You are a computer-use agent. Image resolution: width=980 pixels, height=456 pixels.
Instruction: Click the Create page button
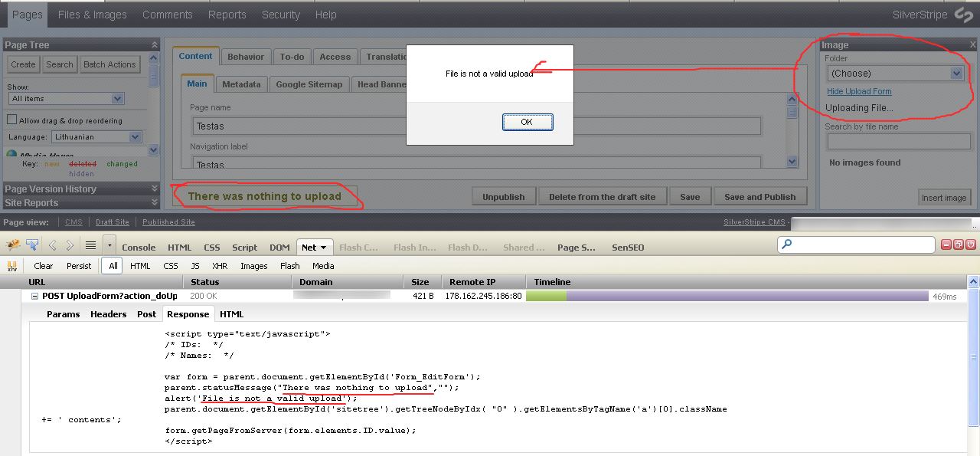[x=23, y=64]
